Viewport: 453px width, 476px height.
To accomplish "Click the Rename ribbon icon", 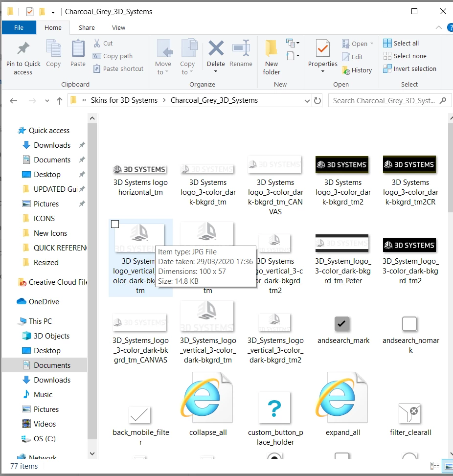I will click(241, 48).
